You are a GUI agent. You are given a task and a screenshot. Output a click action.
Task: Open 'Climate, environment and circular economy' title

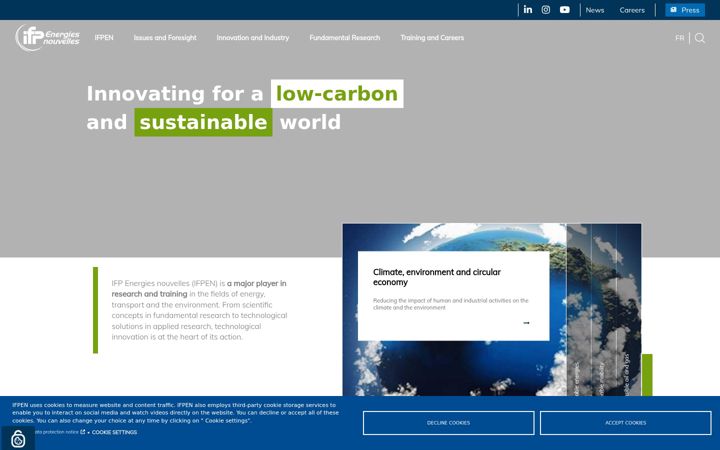(437, 277)
